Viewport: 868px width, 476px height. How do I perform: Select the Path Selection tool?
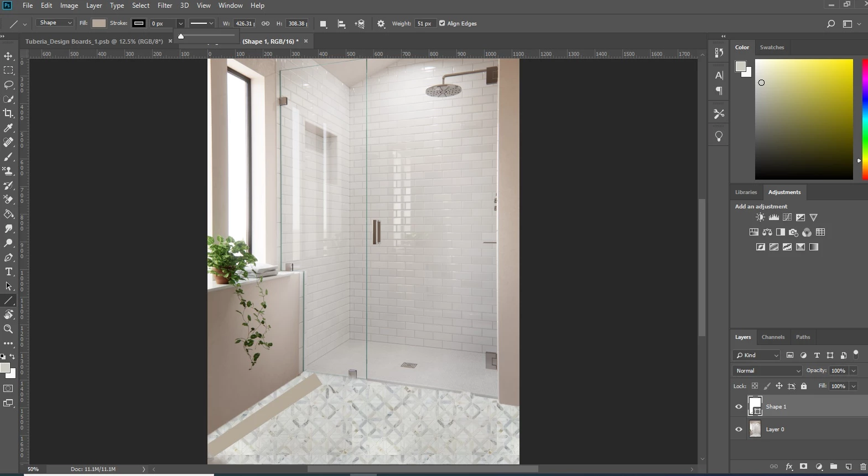8,286
